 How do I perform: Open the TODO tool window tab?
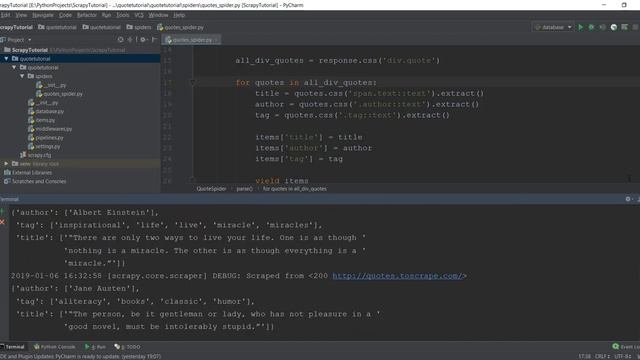point(127,347)
